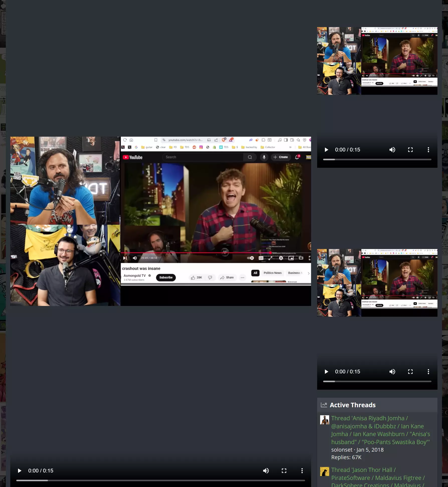
Task: Open avatar beside the Anisa Riyadh Jomha thread
Action: [325, 420]
